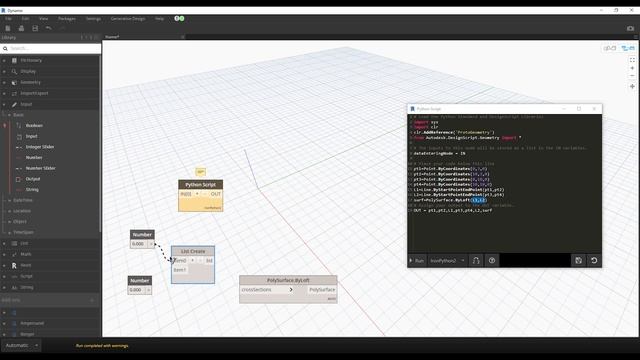Click the Revit category icon
The image size is (640, 360).
pos(14,265)
